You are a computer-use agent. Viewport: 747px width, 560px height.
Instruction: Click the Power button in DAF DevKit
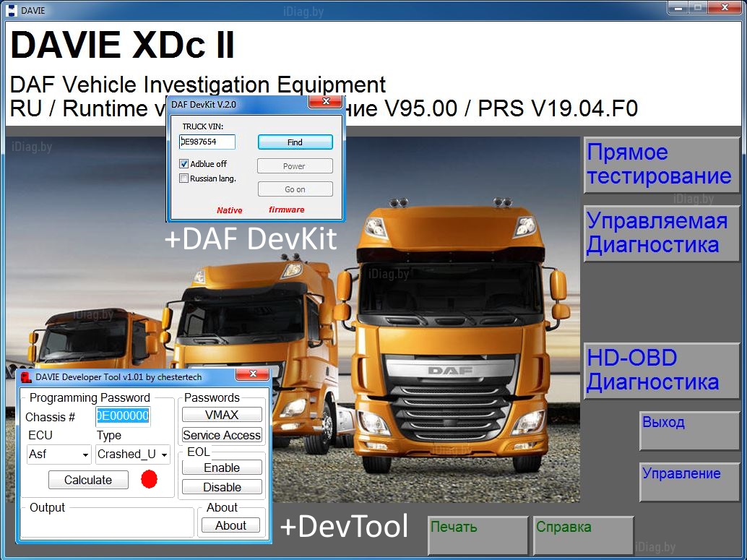click(295, 166)
